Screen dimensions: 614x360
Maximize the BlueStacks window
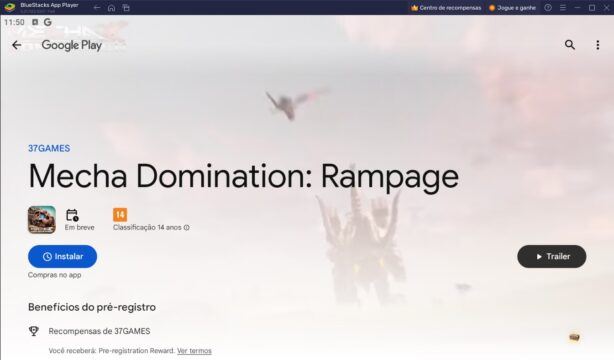(x=592, y=7)
